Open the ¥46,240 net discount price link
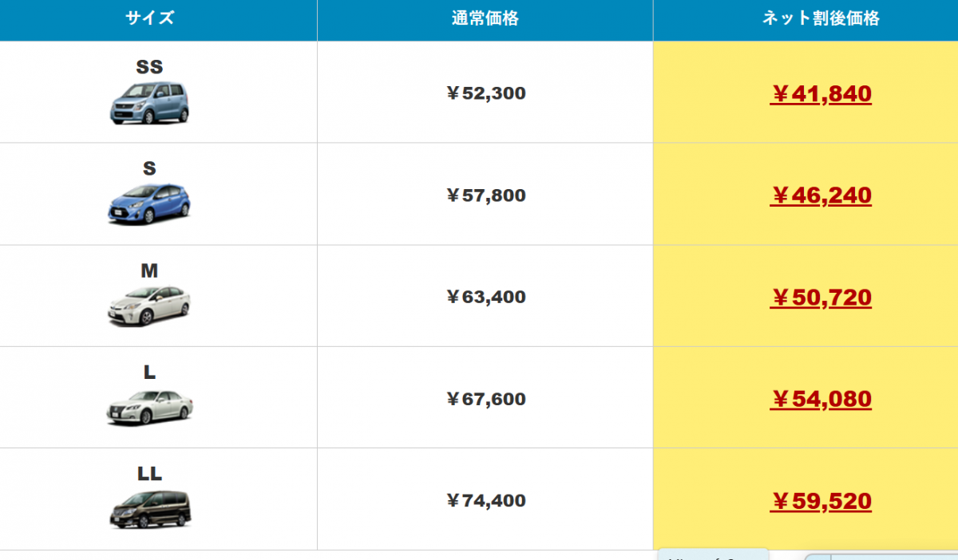The width and height of the screenshot is (958, 560). [x=821, y=195]
